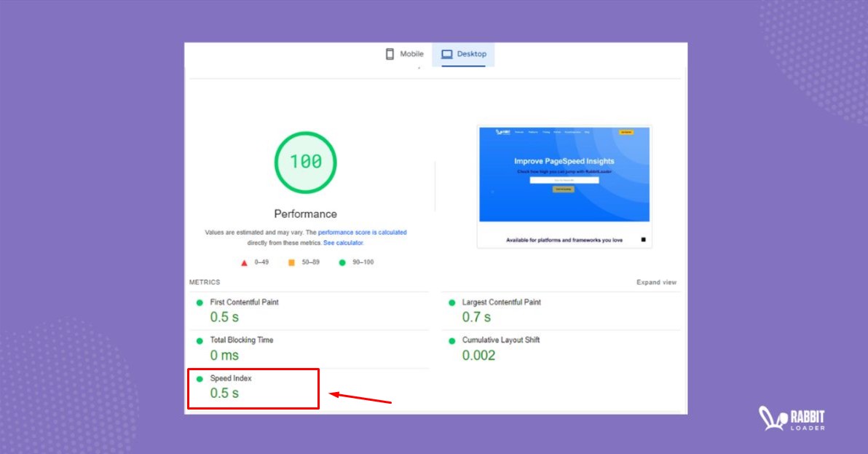Screen dimensions: 868x454
Task: Select the Mobile device icon
Action: [390, 53]
